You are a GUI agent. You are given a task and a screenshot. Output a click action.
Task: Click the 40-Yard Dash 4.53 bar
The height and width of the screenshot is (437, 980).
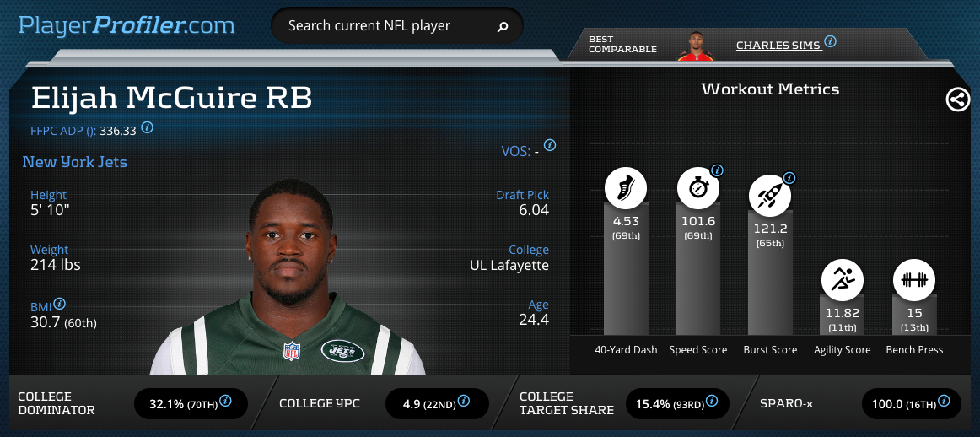pyautogui.click(x=626, y=269)
